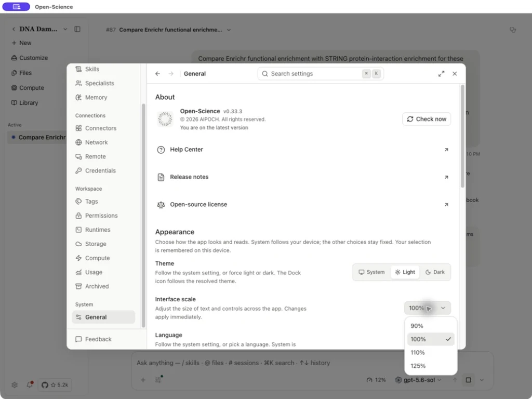Image resolution: width=532 pixels, height=399 pixels.
Task: Open Network settings page
Action: pyautogui.click(x=103, y=142)
